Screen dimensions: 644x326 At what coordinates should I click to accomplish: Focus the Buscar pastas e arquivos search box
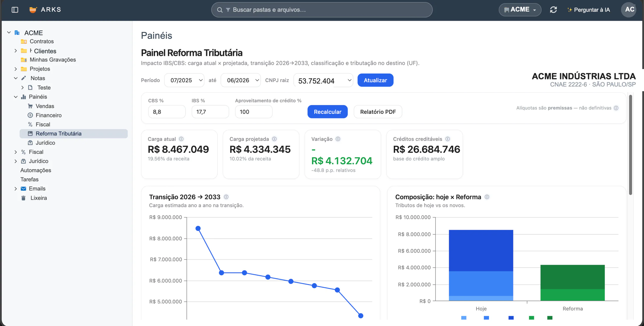[322, 10]
